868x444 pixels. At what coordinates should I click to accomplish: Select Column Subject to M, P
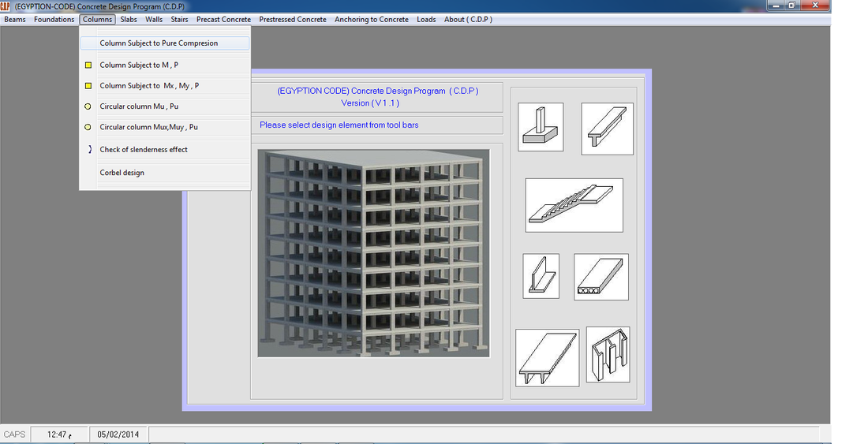pos(165,65)
